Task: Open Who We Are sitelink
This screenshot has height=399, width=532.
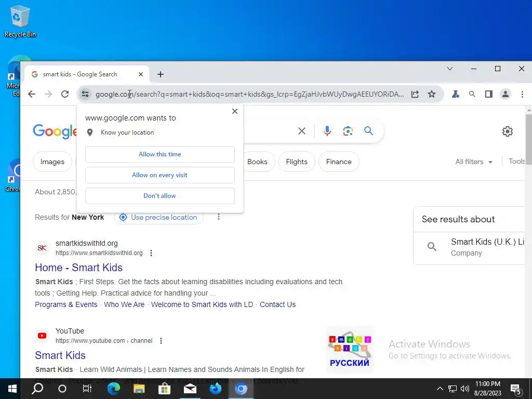Action: coord(124,304)
